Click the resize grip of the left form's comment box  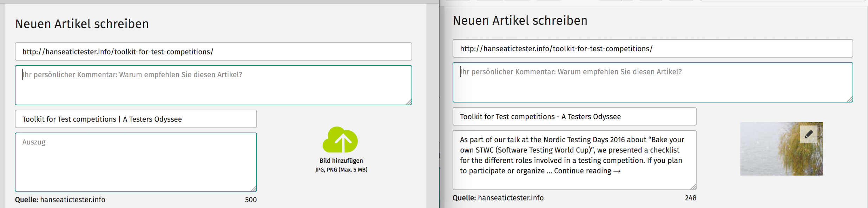(409, 102)
